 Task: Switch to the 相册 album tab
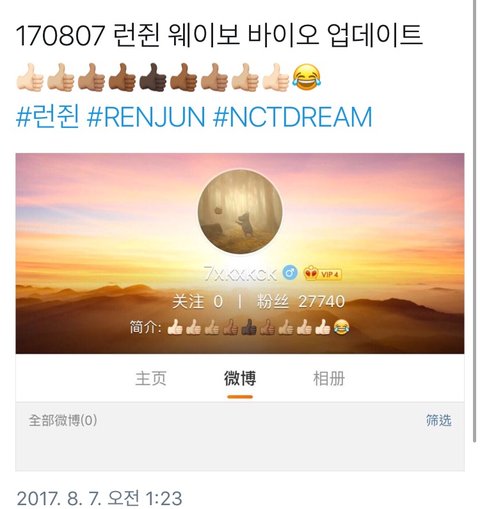pos(329,379)
